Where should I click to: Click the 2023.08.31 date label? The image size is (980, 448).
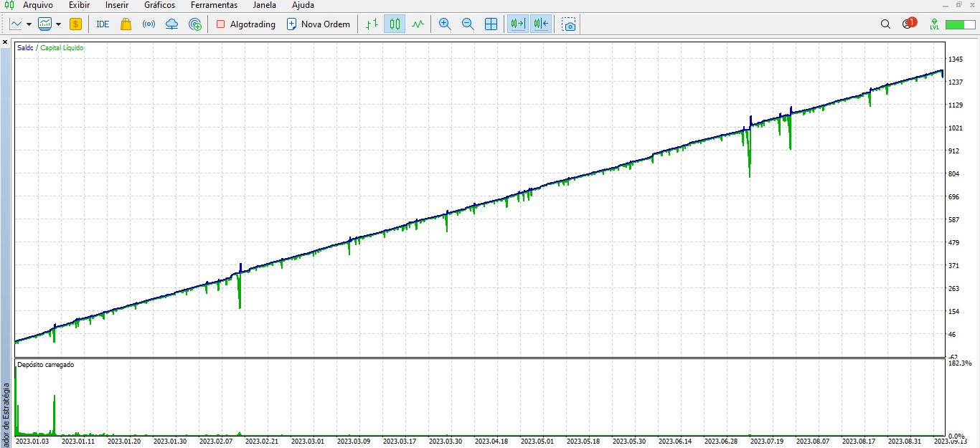click(905, 442)
